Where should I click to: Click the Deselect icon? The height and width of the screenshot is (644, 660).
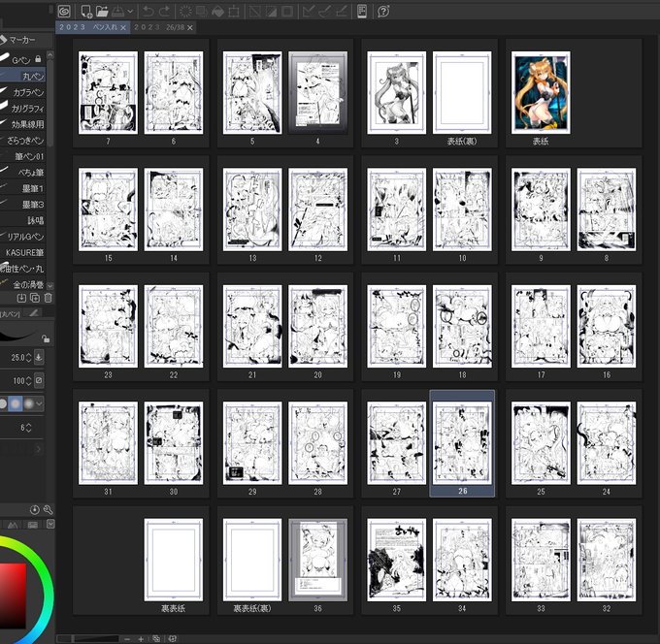[x=254, y=12]
